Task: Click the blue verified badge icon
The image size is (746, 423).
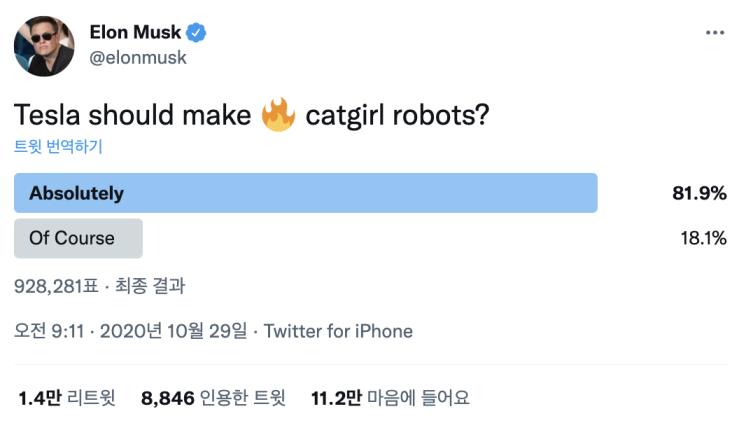Action: [x=197, y=33]
